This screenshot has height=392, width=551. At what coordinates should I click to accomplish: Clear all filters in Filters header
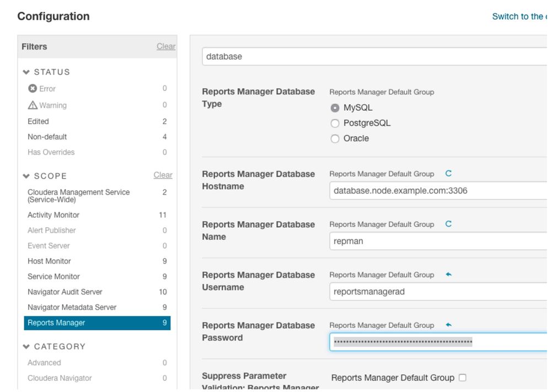(x=165, y=47)
